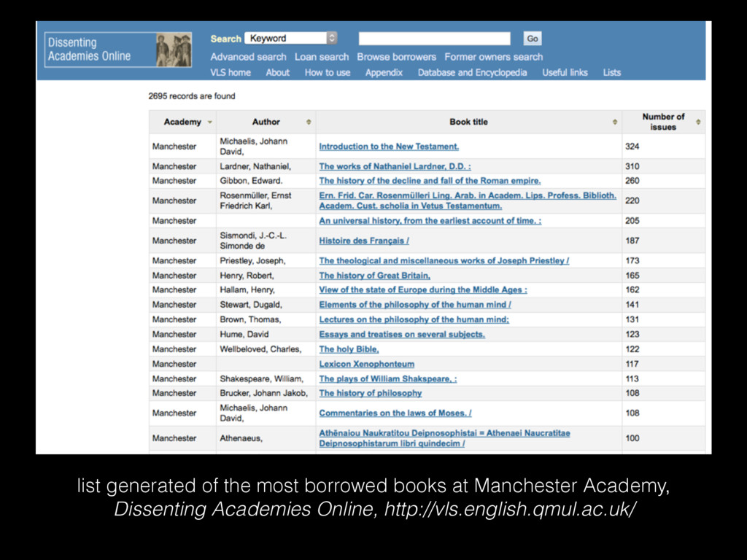The height and width of the screenshot is (560, 747).
Task: Open An universal history link
Action: [430, 221]
